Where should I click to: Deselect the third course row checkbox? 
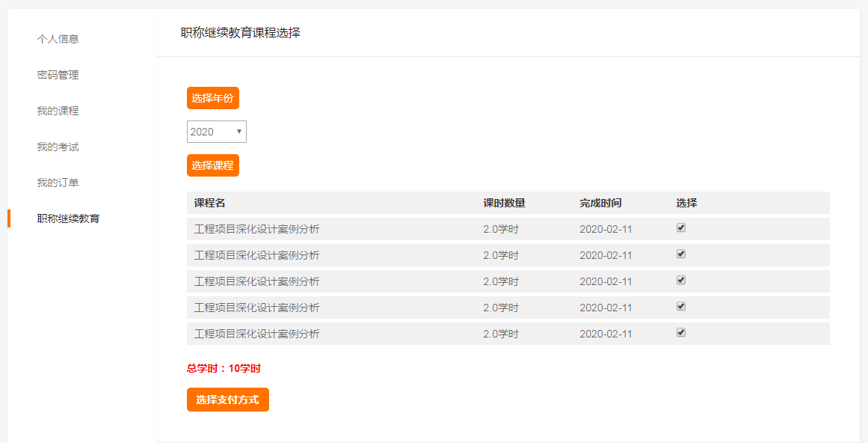[x=681, y=281]
